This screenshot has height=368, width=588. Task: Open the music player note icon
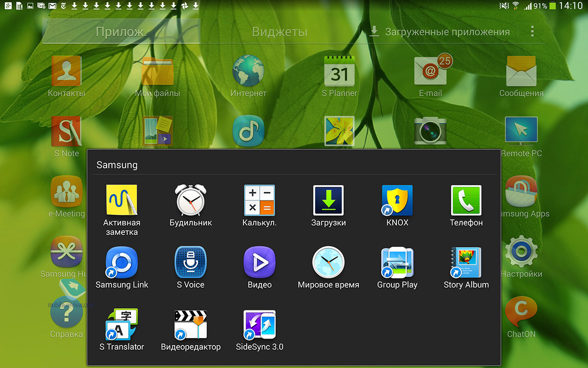(249, 131)
